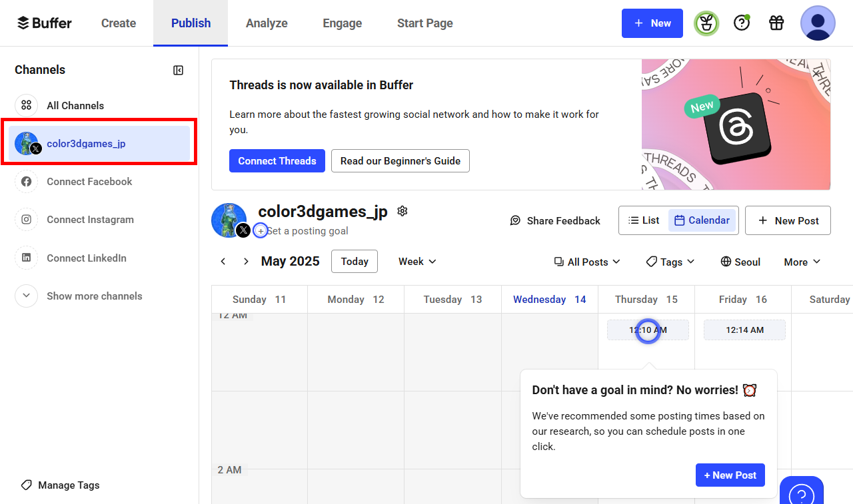Click Connect LinkedIn
The image size is (853, 504).
(99, 258)
